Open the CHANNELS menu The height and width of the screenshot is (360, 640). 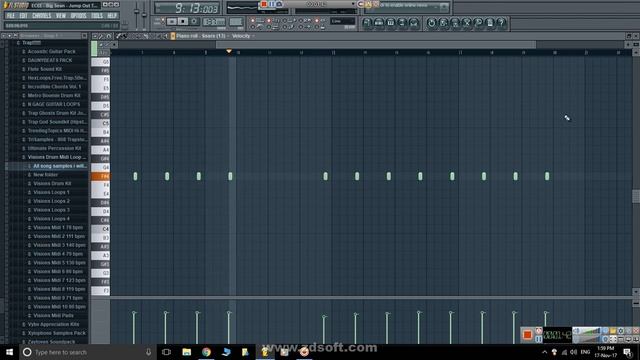pos(41,16)
